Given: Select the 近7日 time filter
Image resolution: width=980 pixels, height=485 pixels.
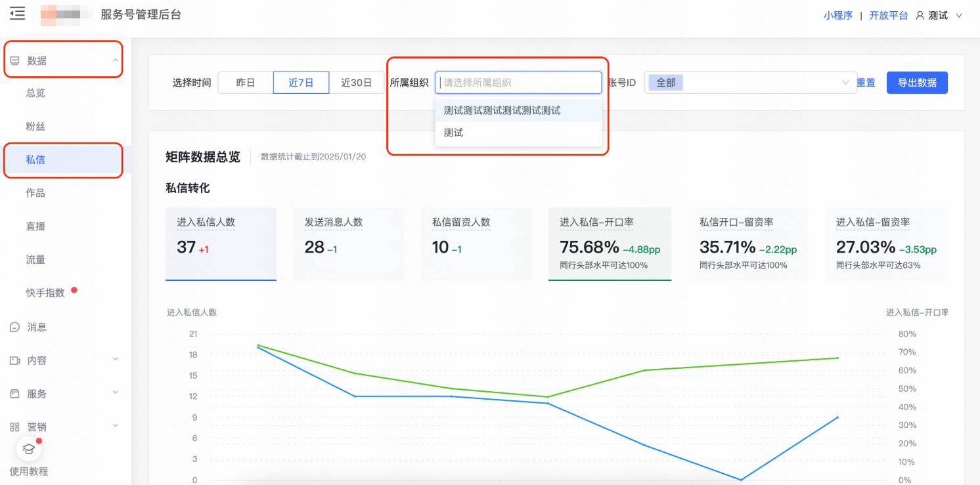Looking at the screenshot, I should coord(301,82).
